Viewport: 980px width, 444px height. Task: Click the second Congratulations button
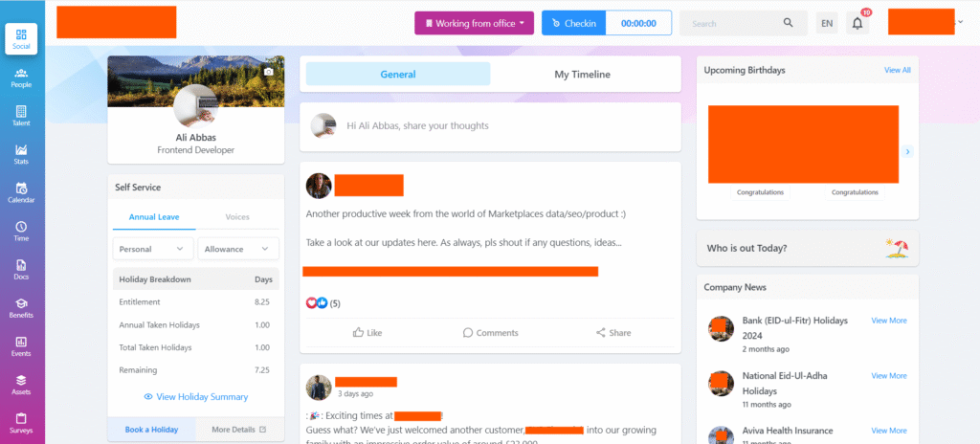tap(855, 192)
